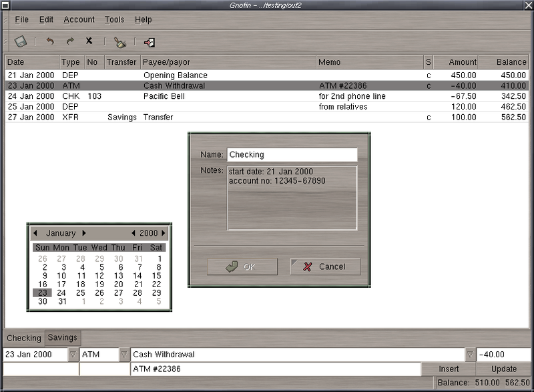Select day 15 in the calendar
The image size is (534, 392).
pos(156,276)
